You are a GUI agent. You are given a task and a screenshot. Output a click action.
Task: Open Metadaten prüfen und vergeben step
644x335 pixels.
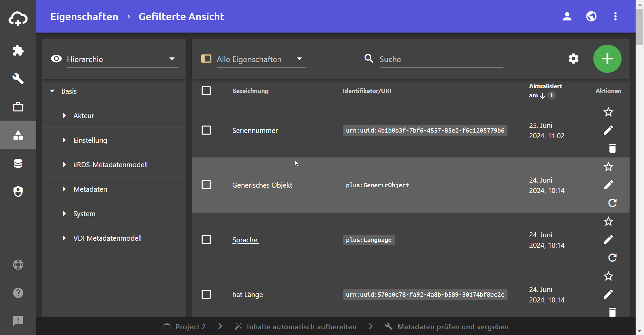447,327
